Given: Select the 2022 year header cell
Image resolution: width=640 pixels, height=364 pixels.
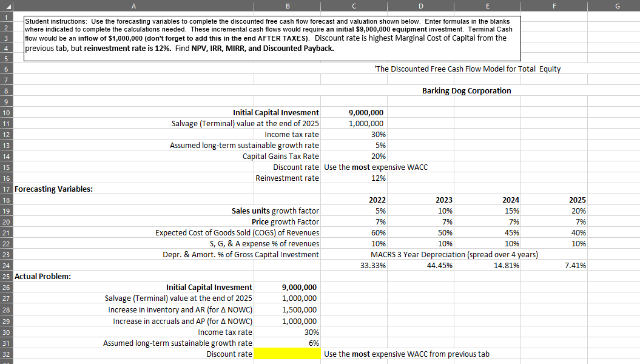Looking at the screenshot, I should click(377, 200).
